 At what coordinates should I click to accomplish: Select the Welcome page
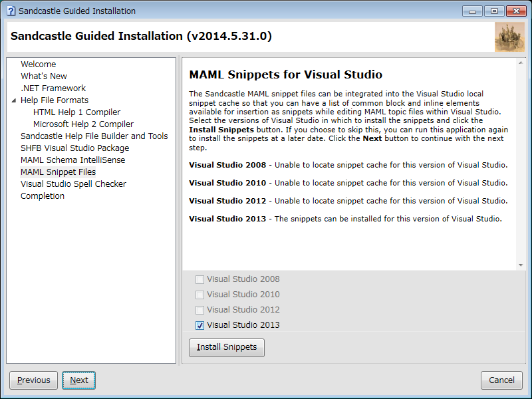tap(39, 64)
